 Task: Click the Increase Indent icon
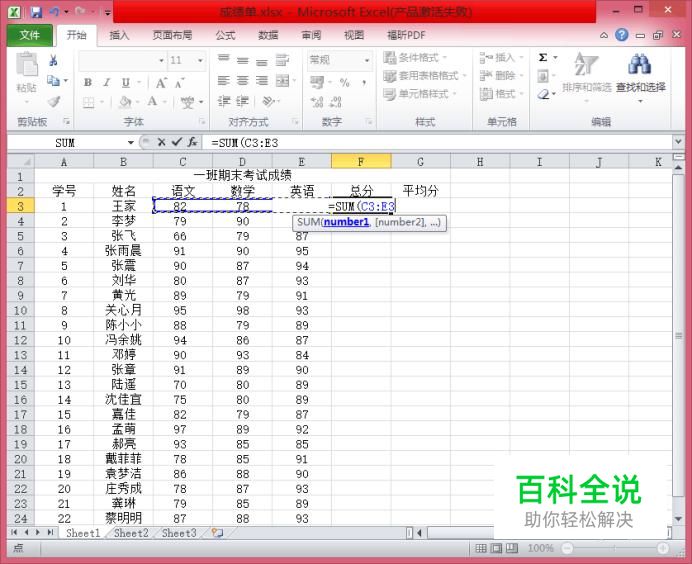coord(242,102)
